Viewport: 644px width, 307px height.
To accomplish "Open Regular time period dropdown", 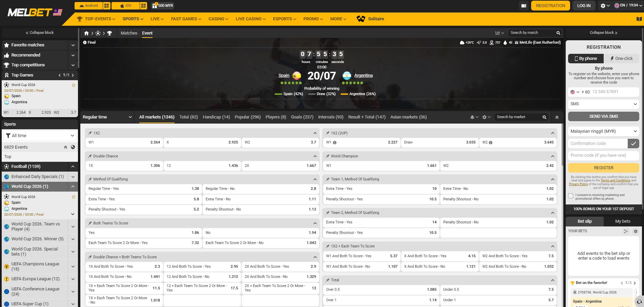I will pos(107,117).
